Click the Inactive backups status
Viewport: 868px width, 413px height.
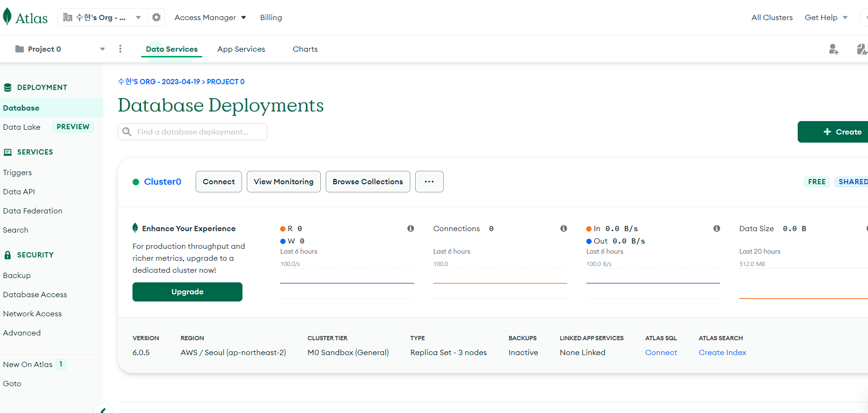523,352
